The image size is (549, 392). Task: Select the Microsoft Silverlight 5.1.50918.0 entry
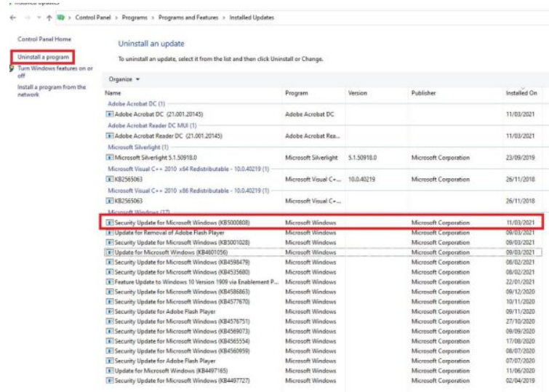point(323,158)
